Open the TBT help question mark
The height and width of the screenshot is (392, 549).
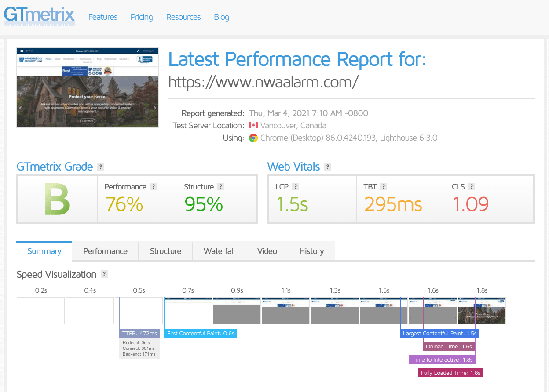(384, 186)
